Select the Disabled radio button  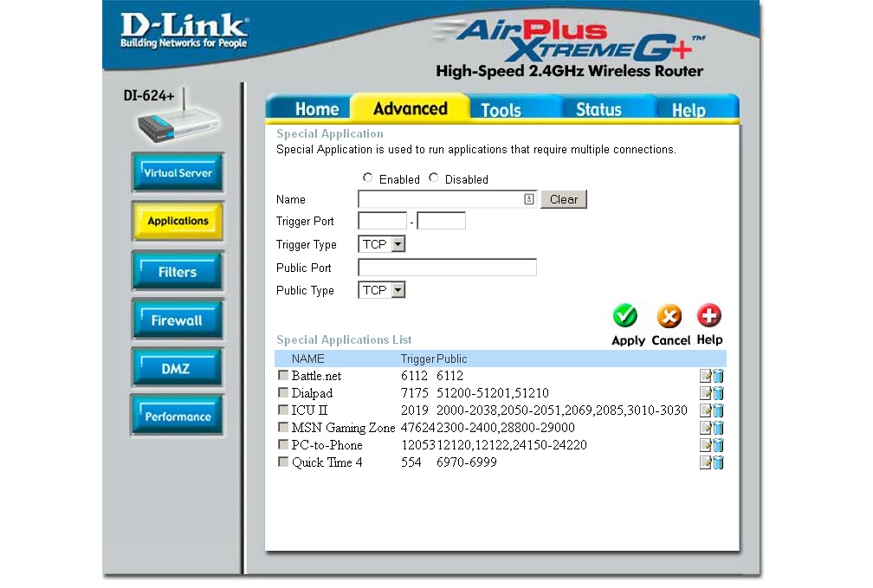(x=433, y=178)
